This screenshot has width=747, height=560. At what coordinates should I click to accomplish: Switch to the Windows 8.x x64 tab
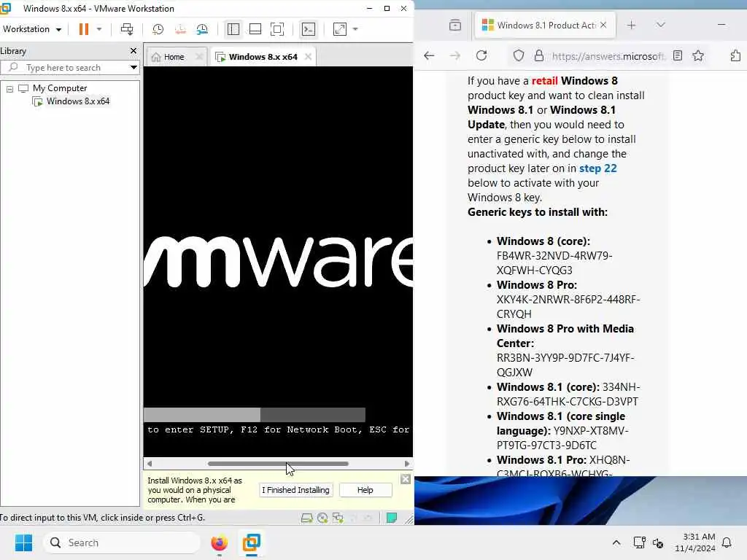[263, 57]
